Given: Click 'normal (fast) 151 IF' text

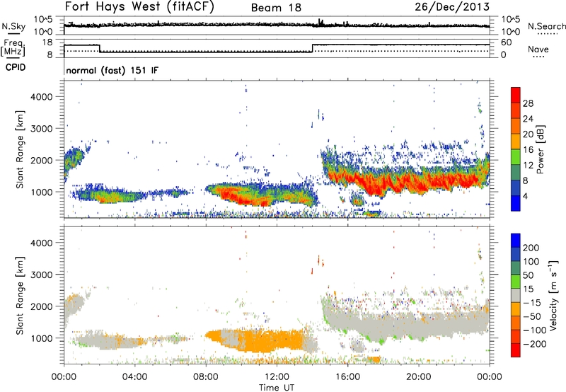Looking at the screenshot, I should [x=112, y=70].
